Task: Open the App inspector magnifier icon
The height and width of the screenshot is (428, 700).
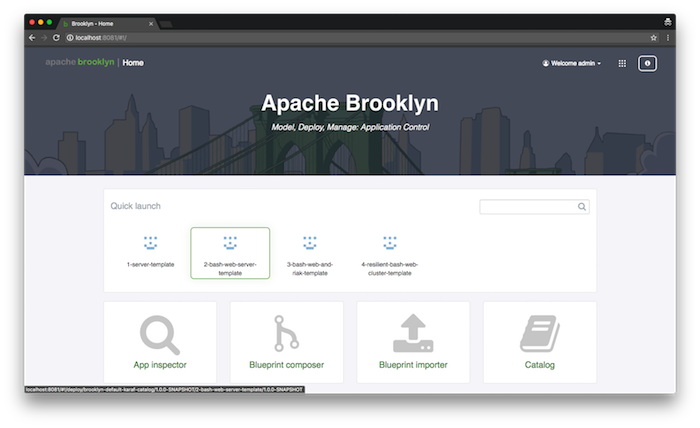Action: [159, 334]
